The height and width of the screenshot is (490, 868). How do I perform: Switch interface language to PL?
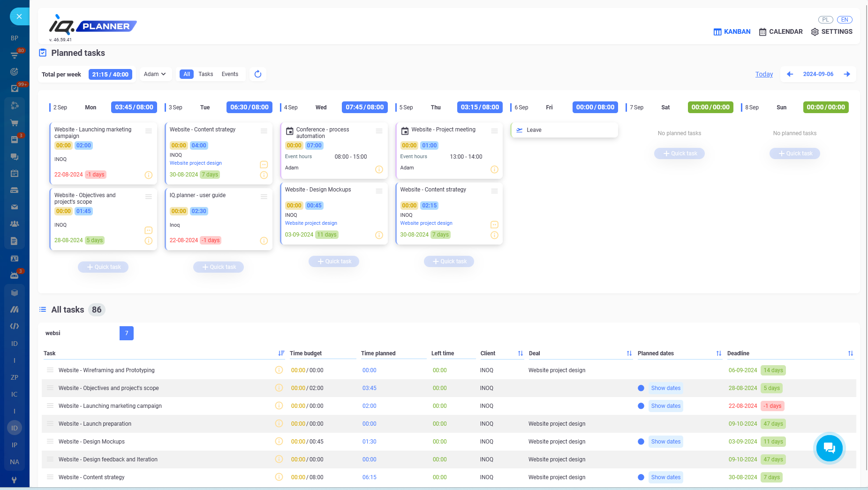point(825,19)
